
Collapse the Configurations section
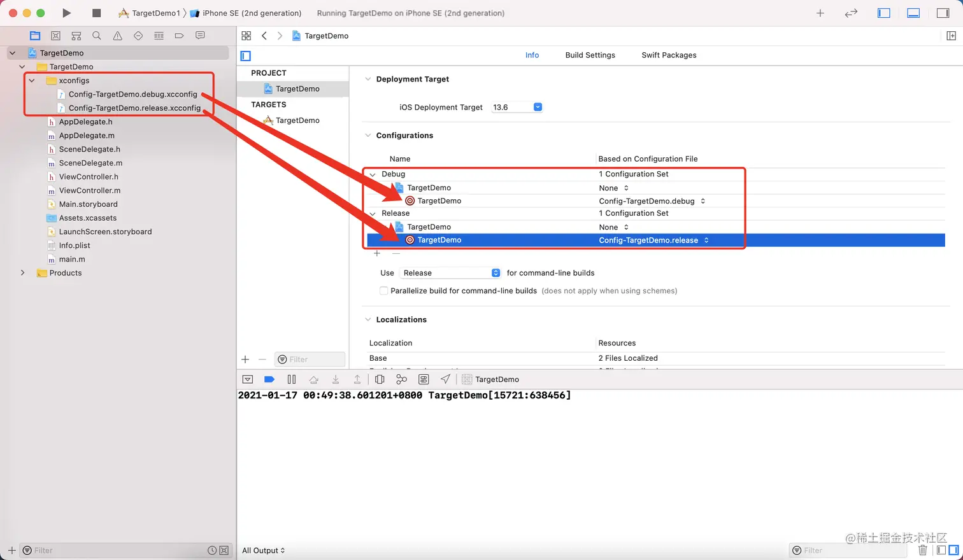tap(367, 135)
